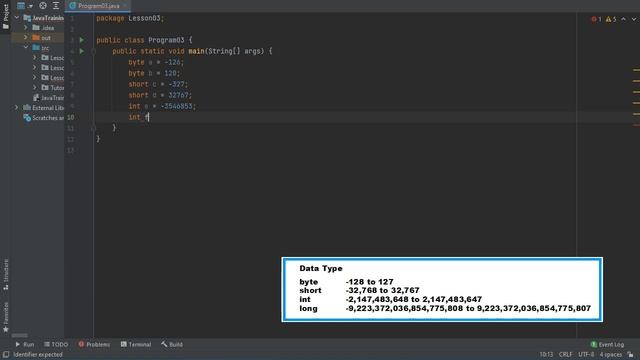
Task: Click the 10:13 caret position indicator
Action: [x=546, y=354]
